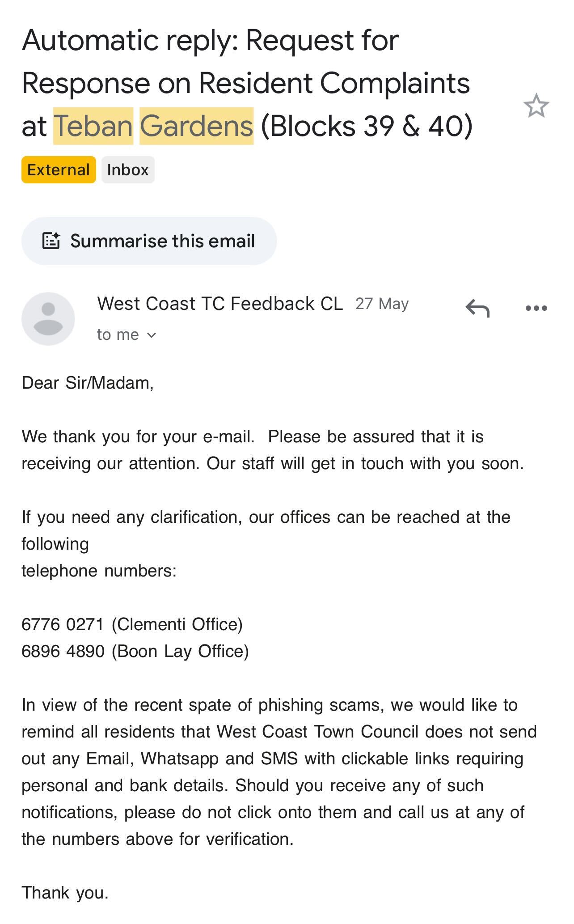Tap the 27 May date stamp
The width and height of the screenshot is (574, 924).
(x=382, y=304)
